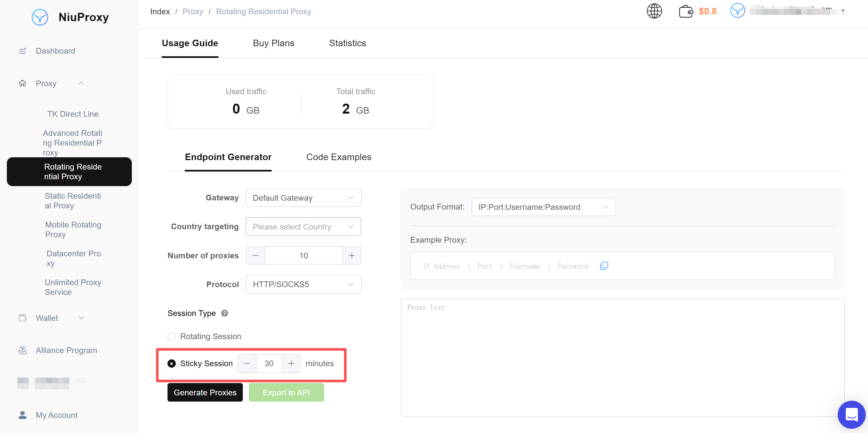
Task: Switch to Buy Plans tab
Action: [273, 43]
